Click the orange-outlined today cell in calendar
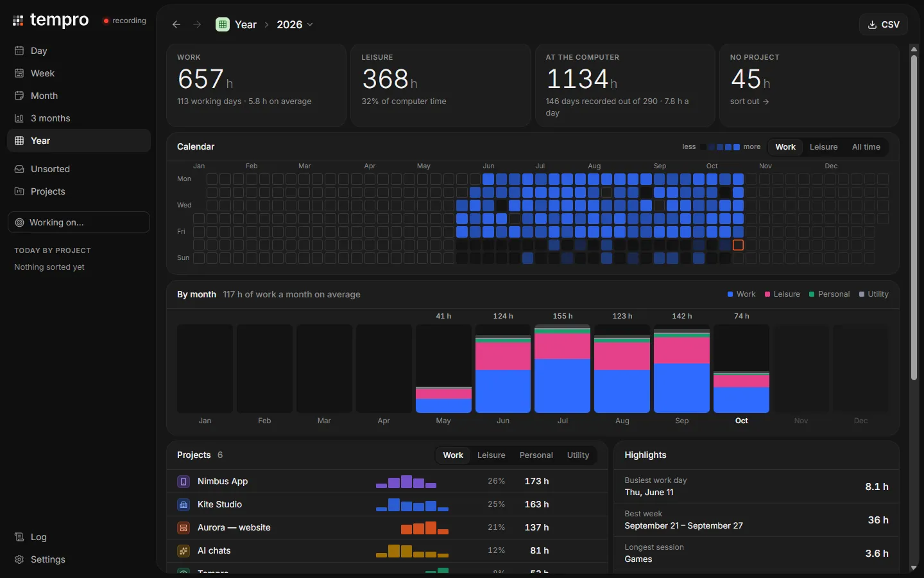Viewport: 924px width, 578px height. coord(738,245)
